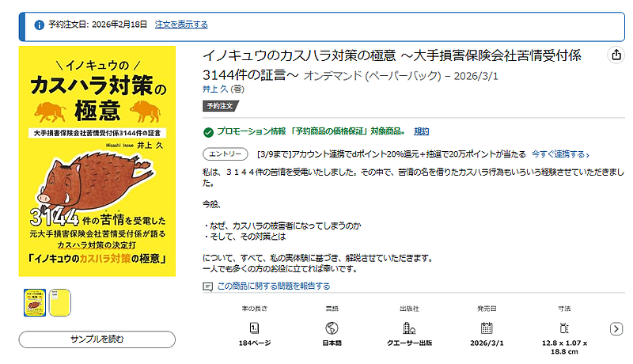633x364 pixels.
Task: Click the dimensions ruler icon
Action: (x=564, y=328)
